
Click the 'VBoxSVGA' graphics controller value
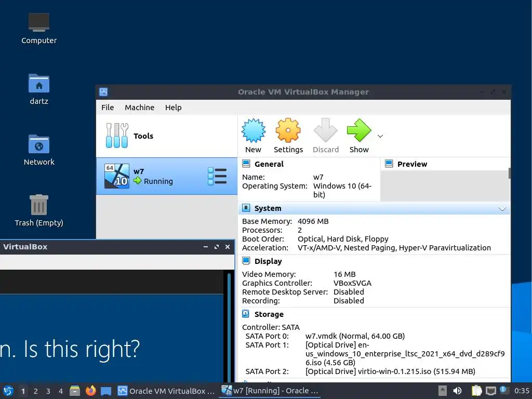click(352, 283)
